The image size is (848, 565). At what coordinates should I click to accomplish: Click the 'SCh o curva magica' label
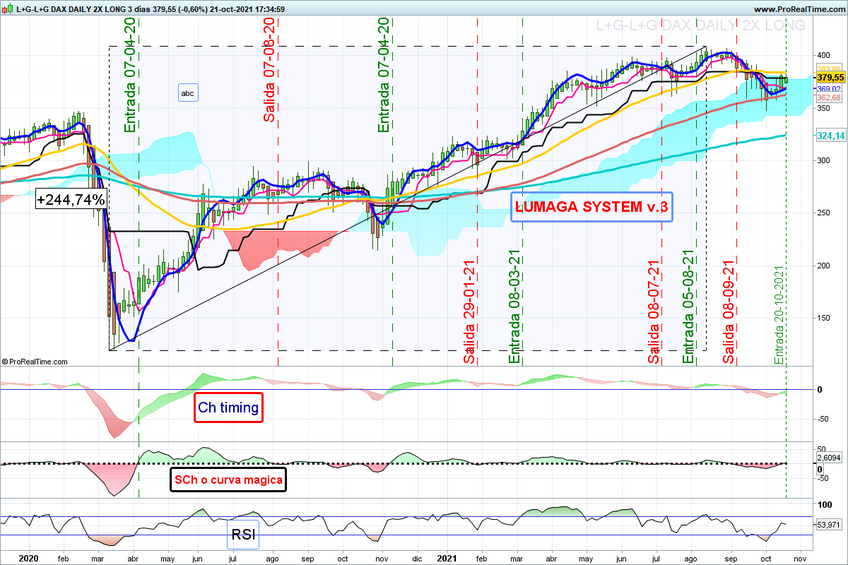coord(228,479)
